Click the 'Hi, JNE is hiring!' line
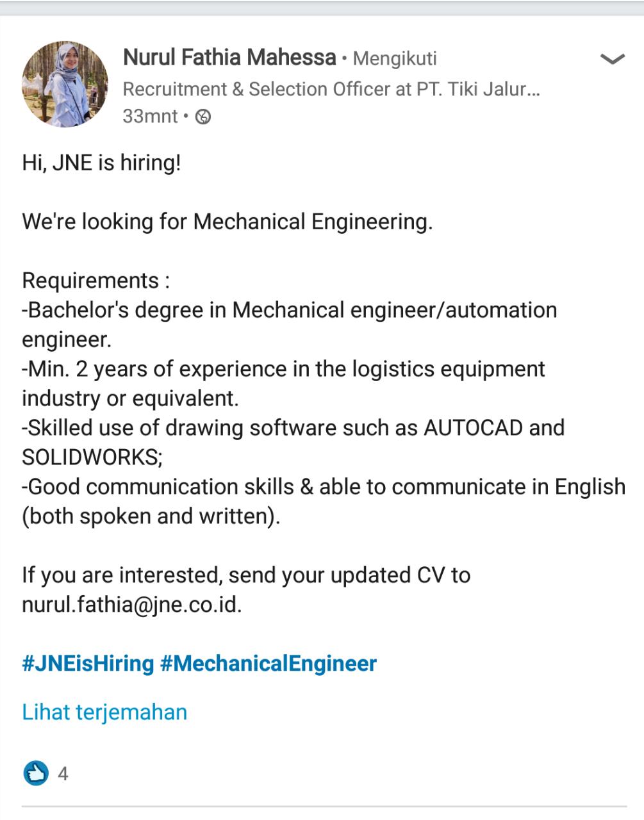This screenshot has width=644, height=820. pyautogui.click(x=101, y=163)
